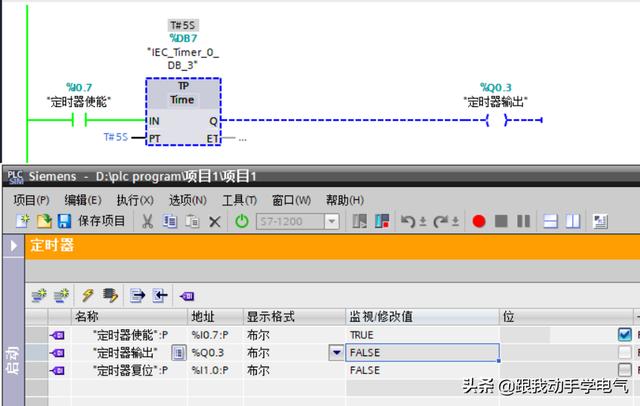
Task: Click the purple tag icon in table toolbar
Action: 187,296
